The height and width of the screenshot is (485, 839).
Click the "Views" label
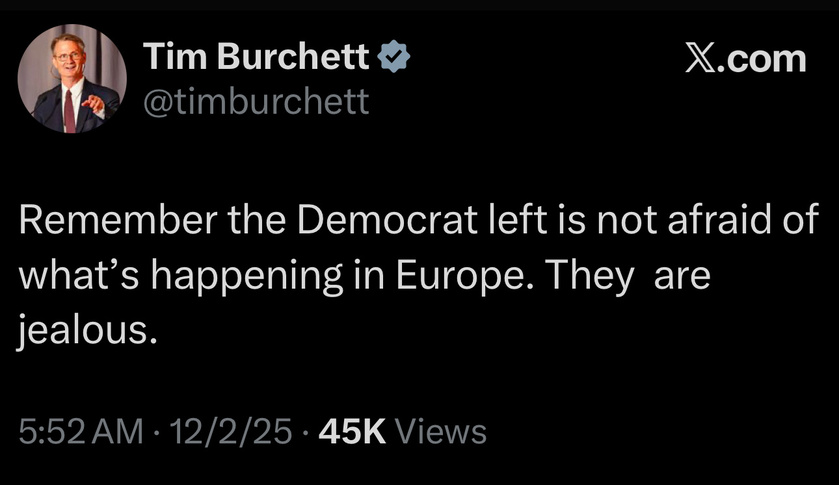440,432
